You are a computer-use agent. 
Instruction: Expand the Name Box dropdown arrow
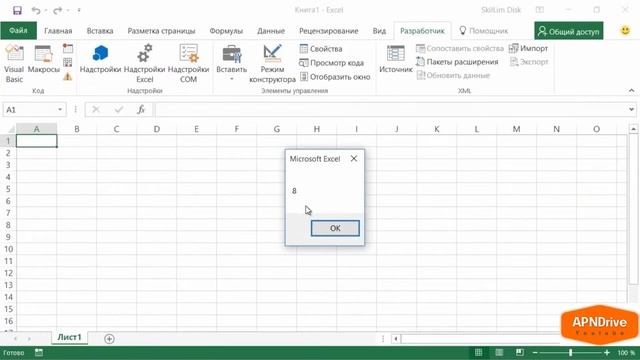(60, 109)
